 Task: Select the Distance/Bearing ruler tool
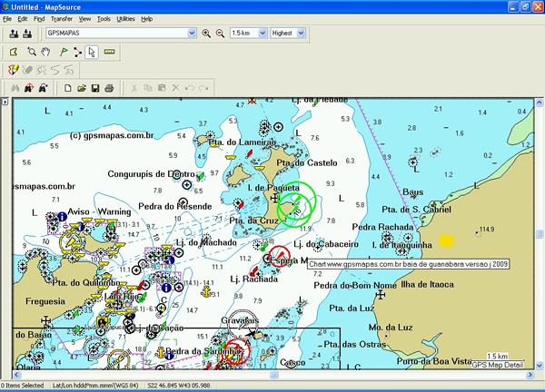click(110, 52)
